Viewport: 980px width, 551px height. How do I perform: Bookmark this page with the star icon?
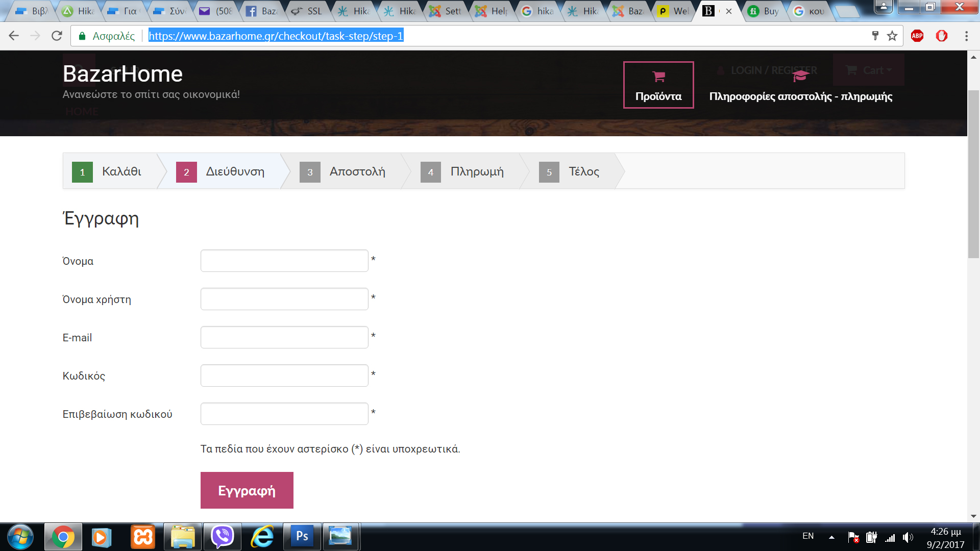tap(892, 36)
